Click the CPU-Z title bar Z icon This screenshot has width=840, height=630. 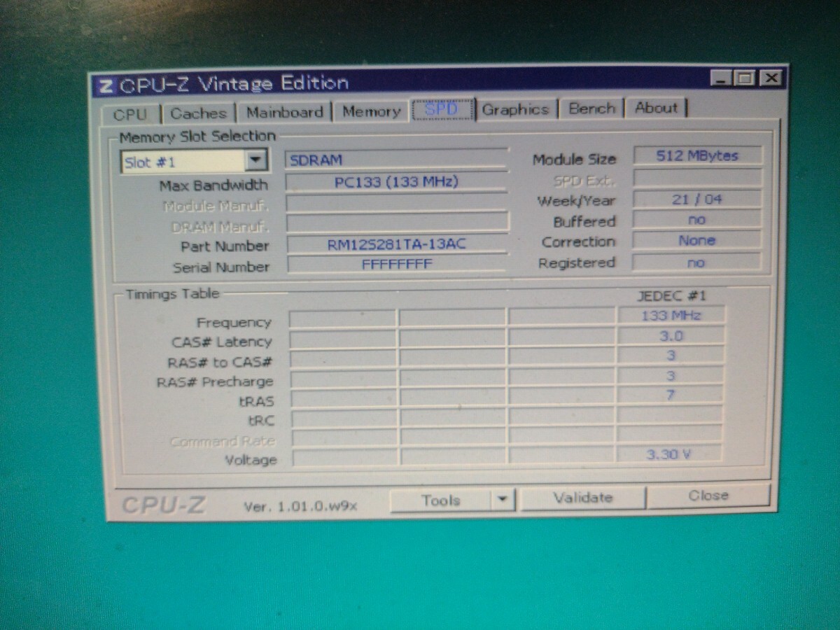(x=106, y=86)
